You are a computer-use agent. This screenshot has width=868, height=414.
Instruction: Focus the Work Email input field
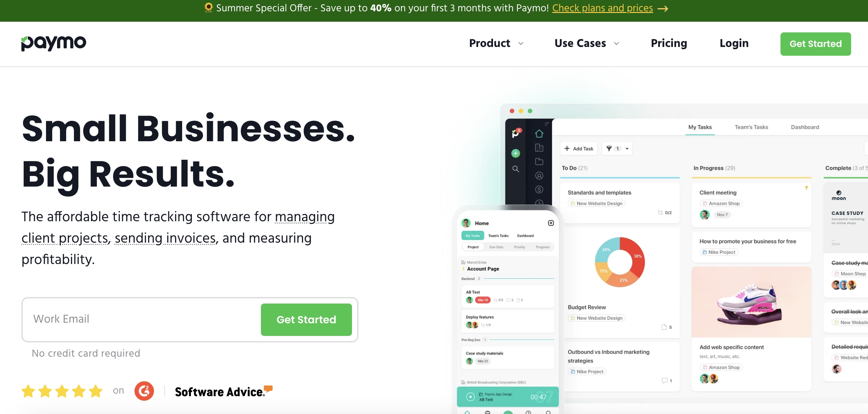point(142,319)
